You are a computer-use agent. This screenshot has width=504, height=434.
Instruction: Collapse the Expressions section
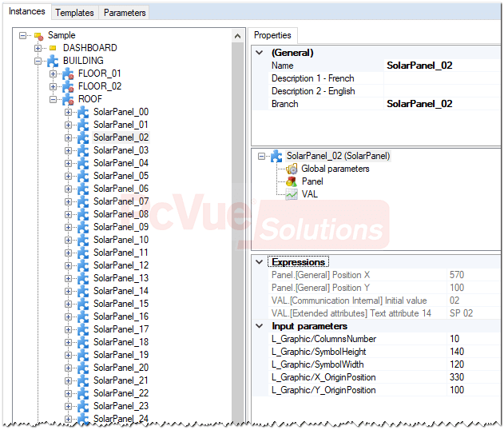(258, 262)
